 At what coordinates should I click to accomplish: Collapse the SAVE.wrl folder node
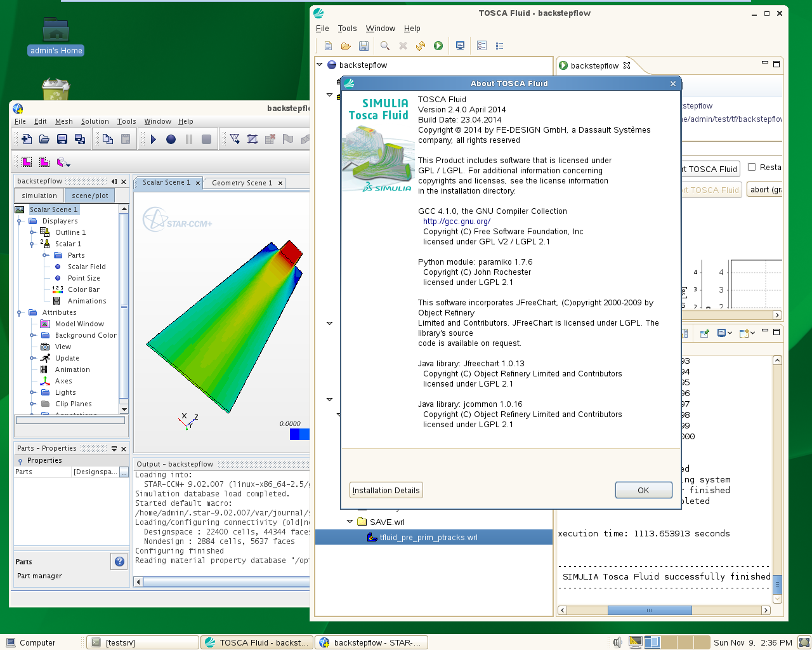(350, 522)
